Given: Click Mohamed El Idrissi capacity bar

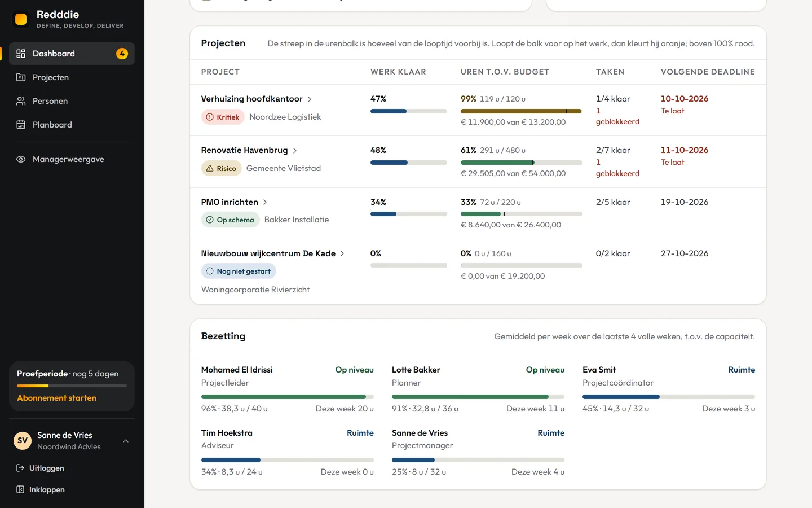Looking at the screenshot, I should click(288, 397).
